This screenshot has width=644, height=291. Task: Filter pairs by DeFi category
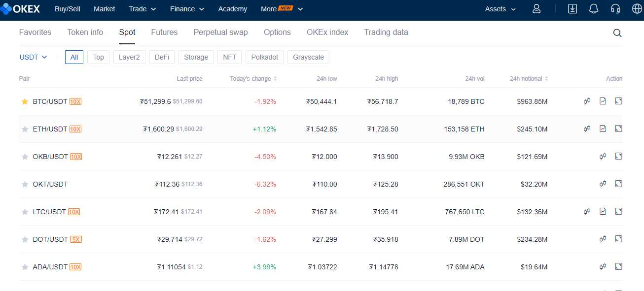click(x=162, y=57)
